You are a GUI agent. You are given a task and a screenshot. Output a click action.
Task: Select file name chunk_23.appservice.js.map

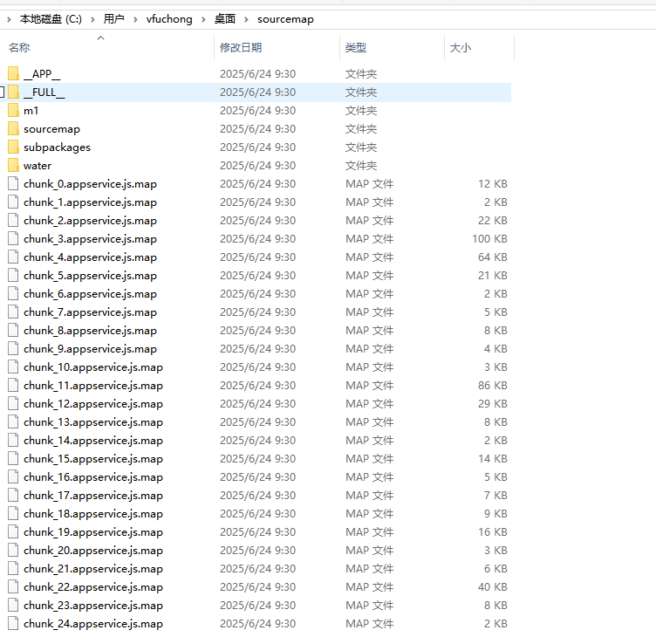(92, 606)
